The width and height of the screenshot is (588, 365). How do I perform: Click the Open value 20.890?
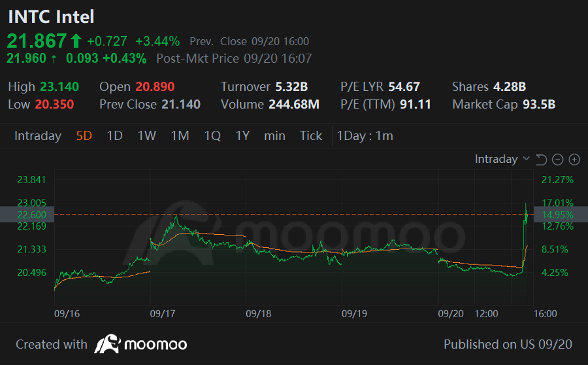(x=155, y=87)
